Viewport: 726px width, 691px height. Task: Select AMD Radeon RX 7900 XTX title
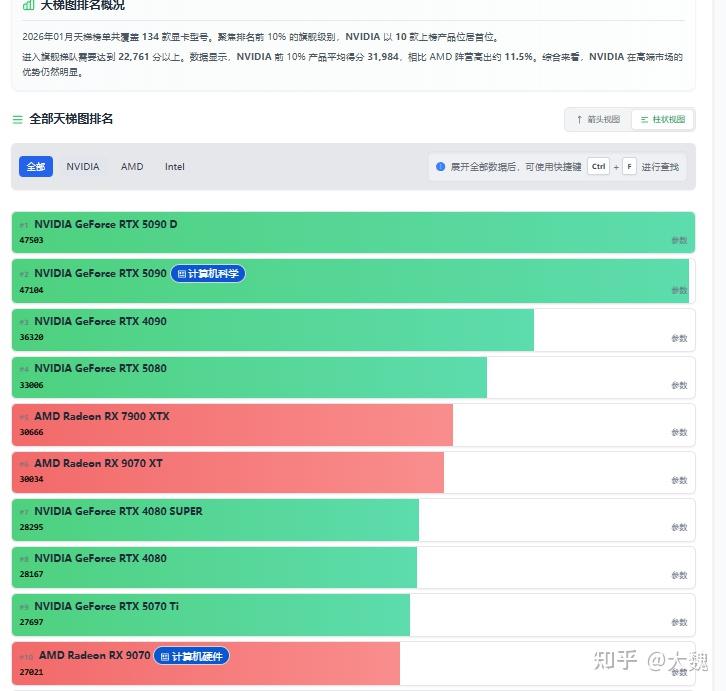pos(102,416)
